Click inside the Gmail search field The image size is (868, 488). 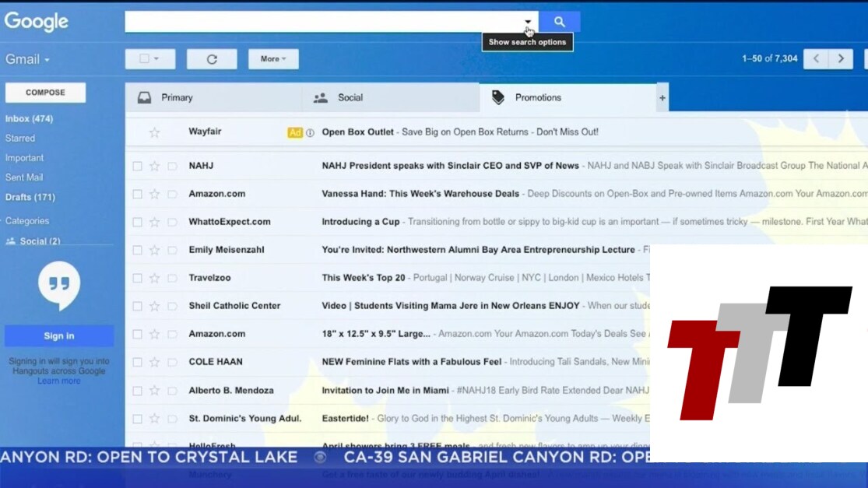[319, 22]
